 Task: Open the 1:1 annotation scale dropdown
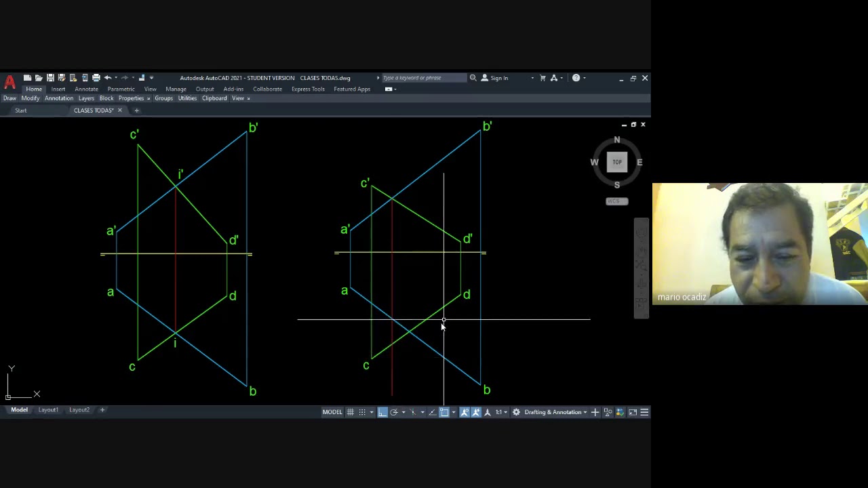point(500,412)
